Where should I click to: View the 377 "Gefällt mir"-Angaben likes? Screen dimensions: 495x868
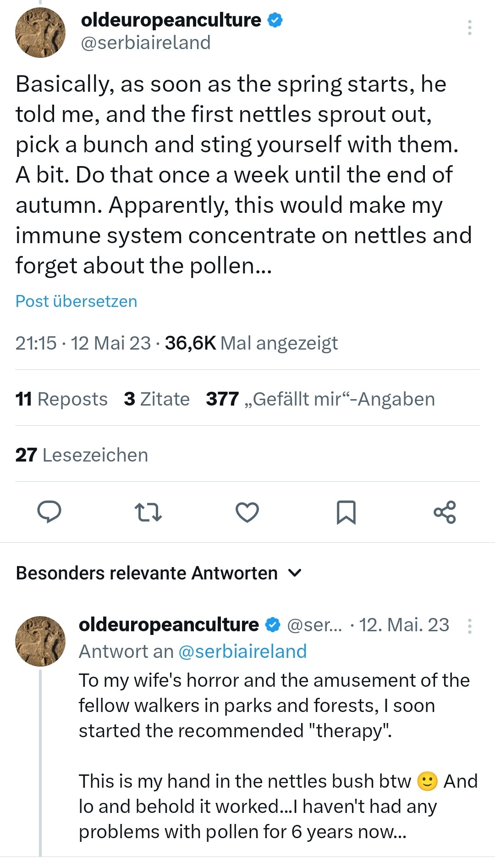pos(320,399)
